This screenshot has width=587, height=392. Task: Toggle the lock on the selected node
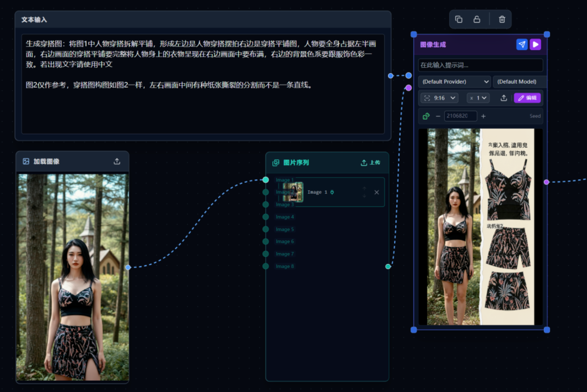point(477,19)
